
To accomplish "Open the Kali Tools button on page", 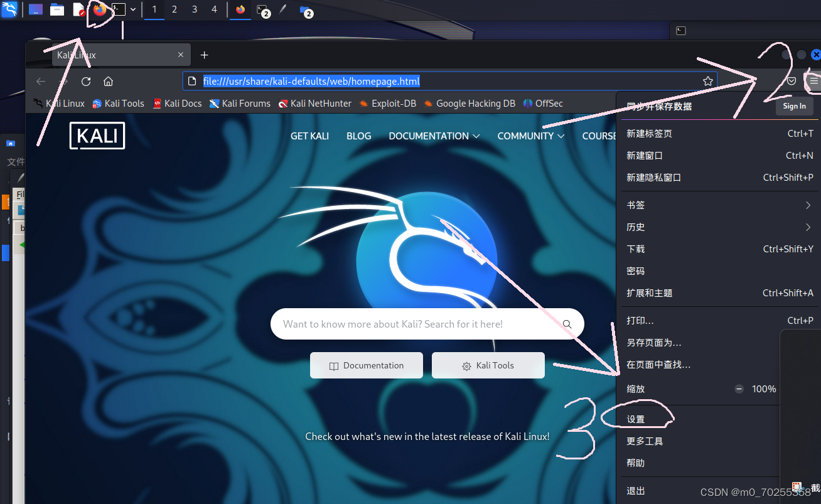I will 488,365.
